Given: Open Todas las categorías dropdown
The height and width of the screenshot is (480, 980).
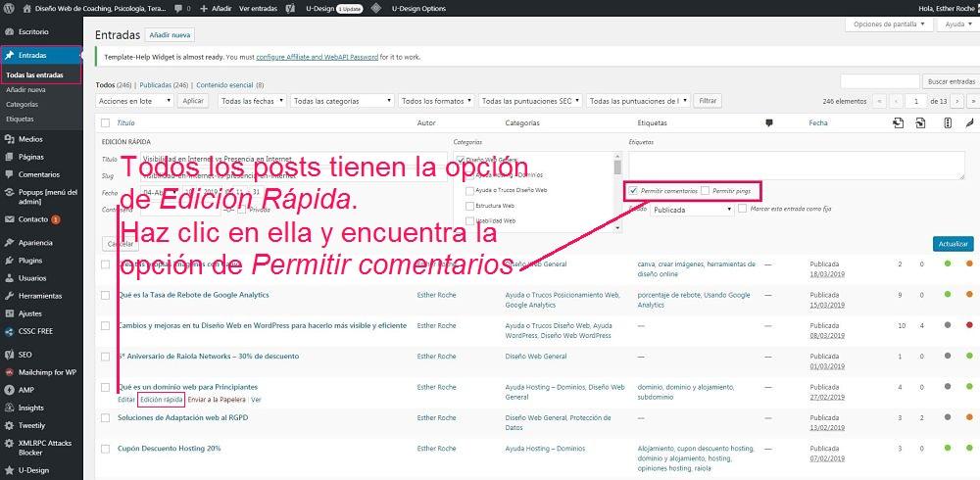Looking at the screenshot, I should (342, 101).
